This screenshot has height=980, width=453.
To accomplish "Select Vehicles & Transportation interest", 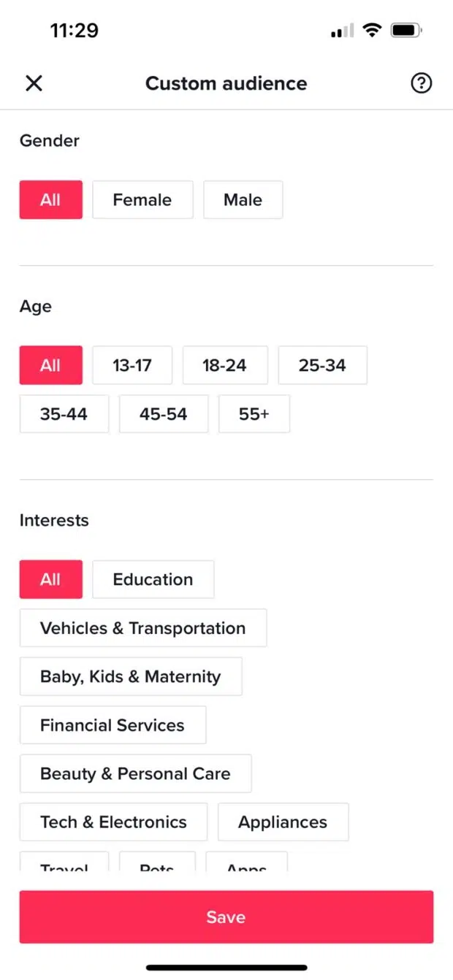I will click(142, 628).
